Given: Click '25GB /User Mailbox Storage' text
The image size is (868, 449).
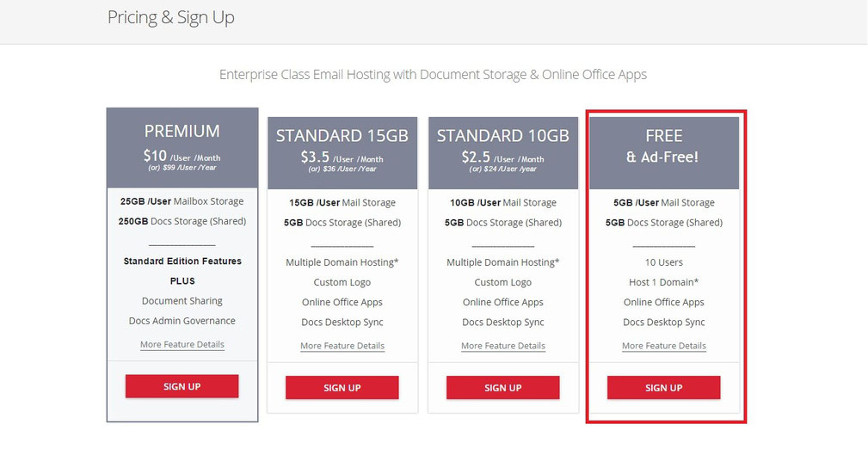Looking at the screenshot, I should pos(182,201).
